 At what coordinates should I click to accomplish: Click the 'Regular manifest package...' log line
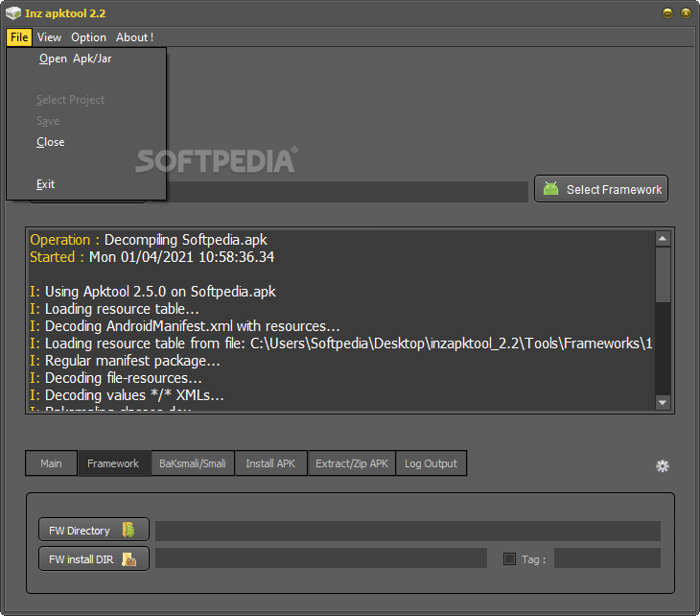(125, 361)
